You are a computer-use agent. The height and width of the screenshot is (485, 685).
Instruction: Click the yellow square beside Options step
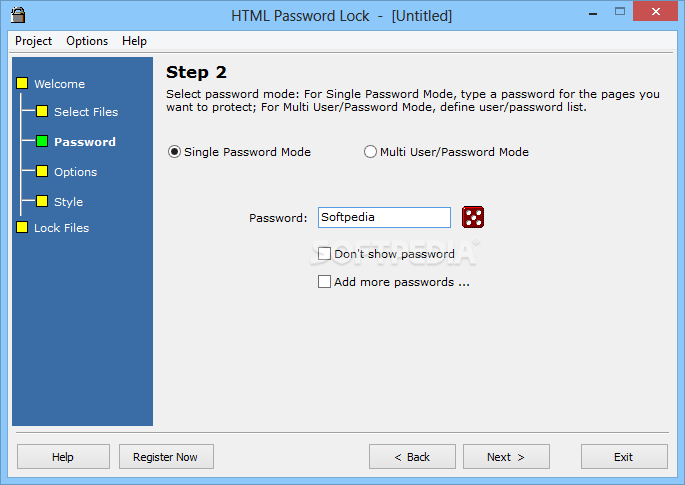click(42, 171)
